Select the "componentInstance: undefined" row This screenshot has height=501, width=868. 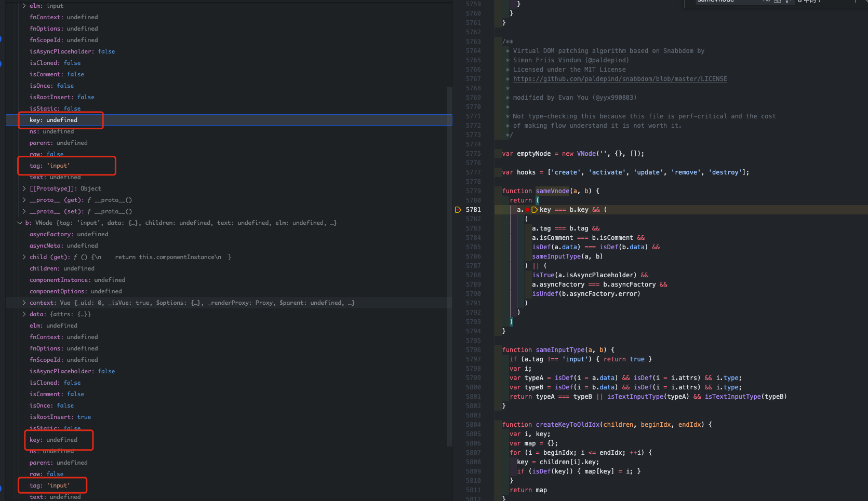[229, 280]
